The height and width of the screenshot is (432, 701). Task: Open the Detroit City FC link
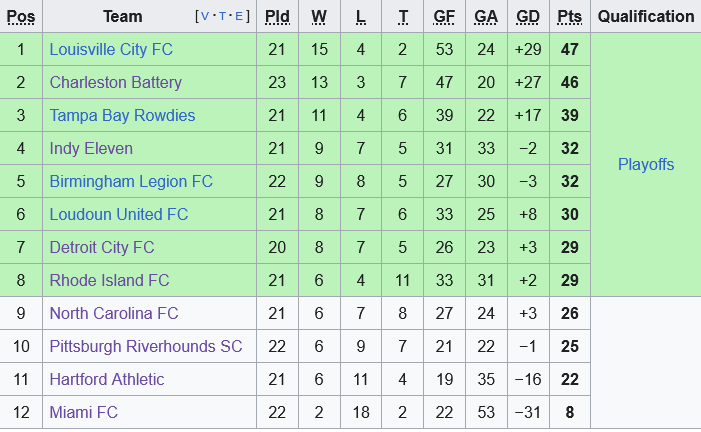pyautogui.click(x=102, y=247)
